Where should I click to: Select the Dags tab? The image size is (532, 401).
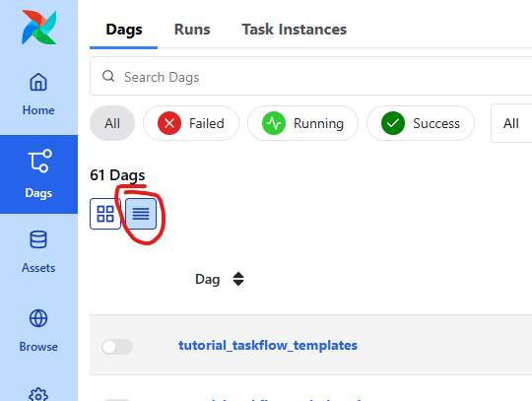[124, 30]
